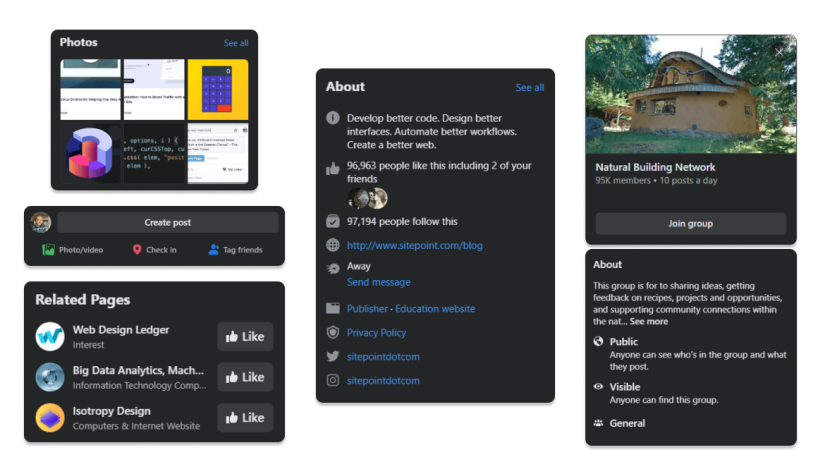
Task: Click the Isotropy Design page logo
Action: [x=50, y=417]
